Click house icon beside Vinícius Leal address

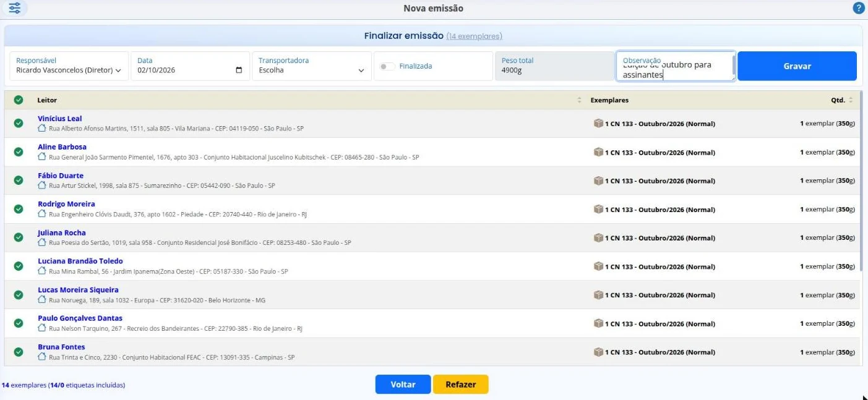pos(42,128)
